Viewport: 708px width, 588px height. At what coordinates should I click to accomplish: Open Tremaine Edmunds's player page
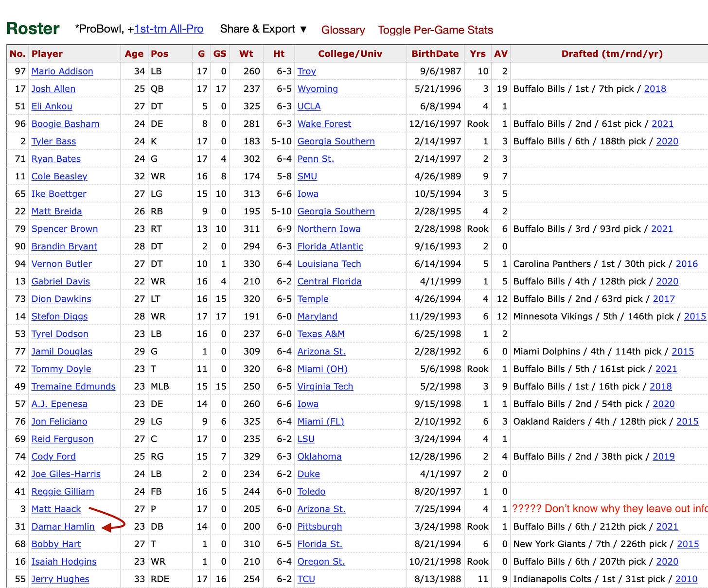tap(73, 386)
